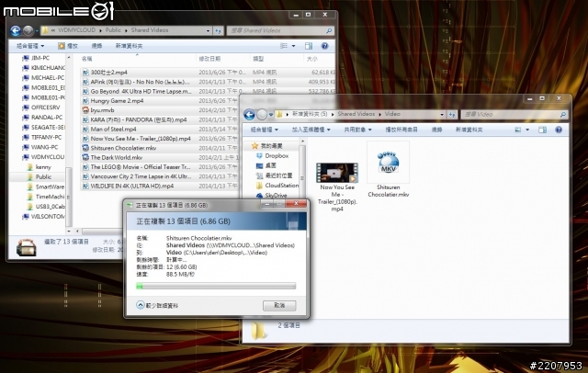Click Burn in Video window toolbar

pos(436,130)
